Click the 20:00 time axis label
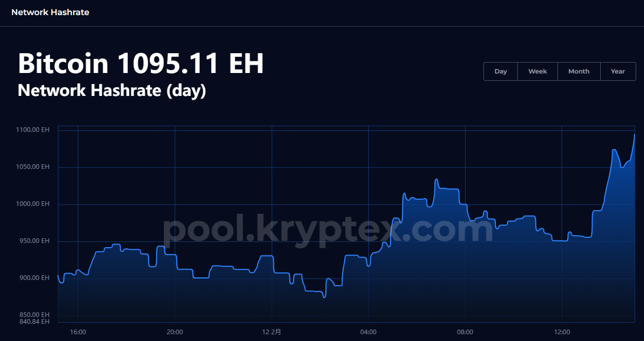 [x=175, y=332]
